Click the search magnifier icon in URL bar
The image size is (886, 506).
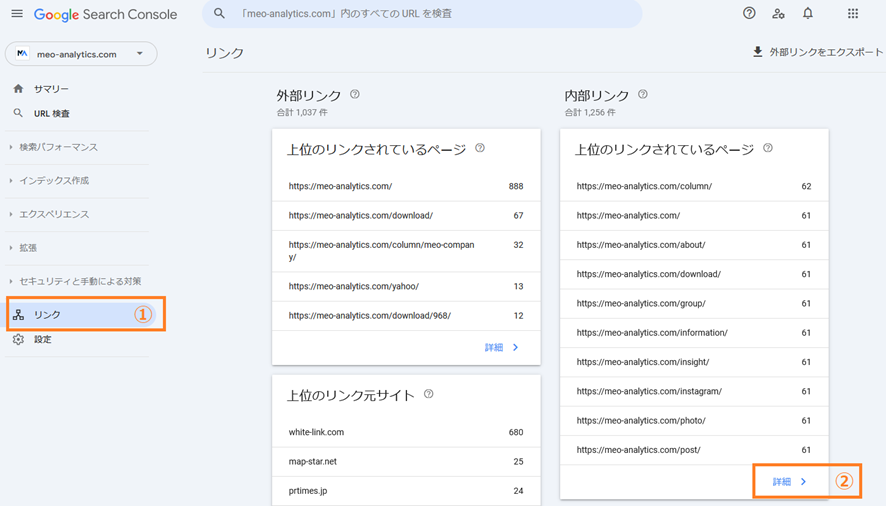click(219, 14)
